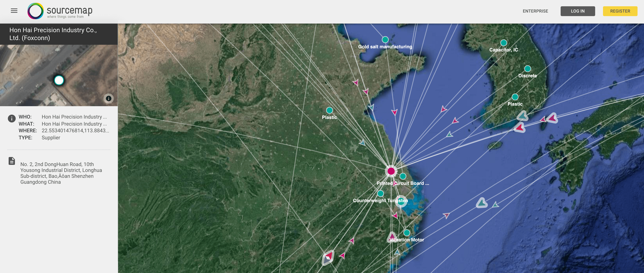Click the LOG IN button
The width and height of the screenshot is (644, 273).
point(578,11)
